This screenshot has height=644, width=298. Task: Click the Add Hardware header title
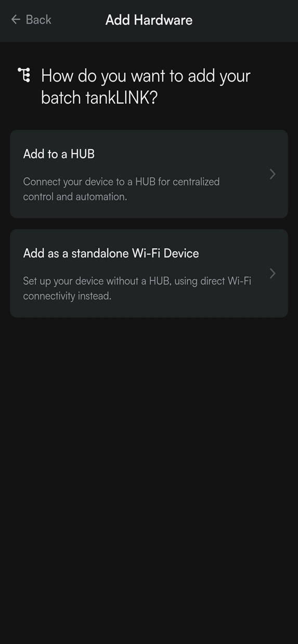click(x=149, y=20)
